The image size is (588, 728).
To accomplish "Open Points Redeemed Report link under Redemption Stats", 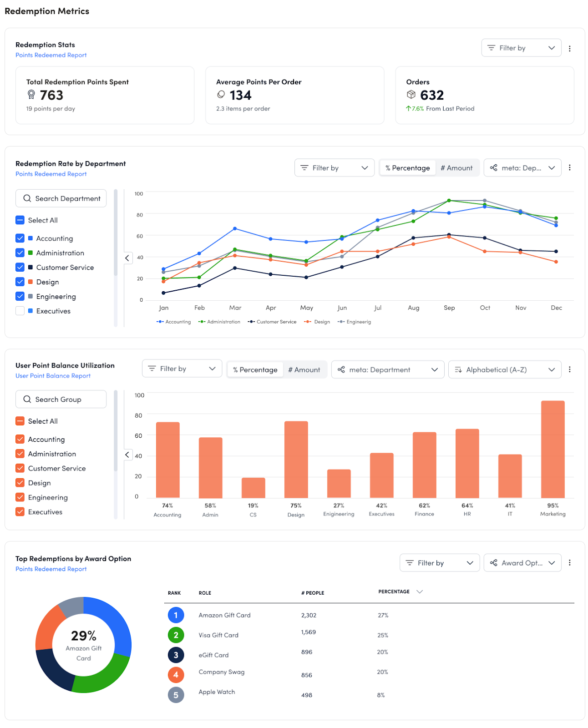I will pos(51,55).
